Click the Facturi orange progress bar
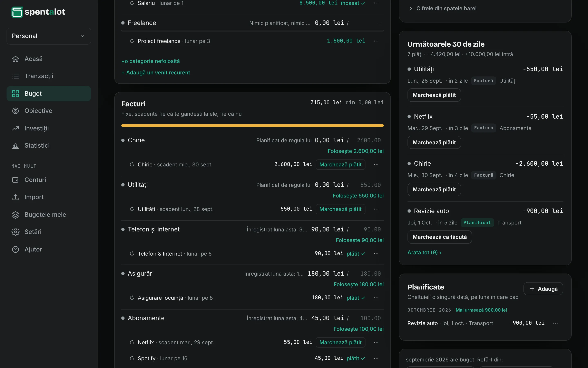Screen dimensions: 588x368 pos(252,126)
